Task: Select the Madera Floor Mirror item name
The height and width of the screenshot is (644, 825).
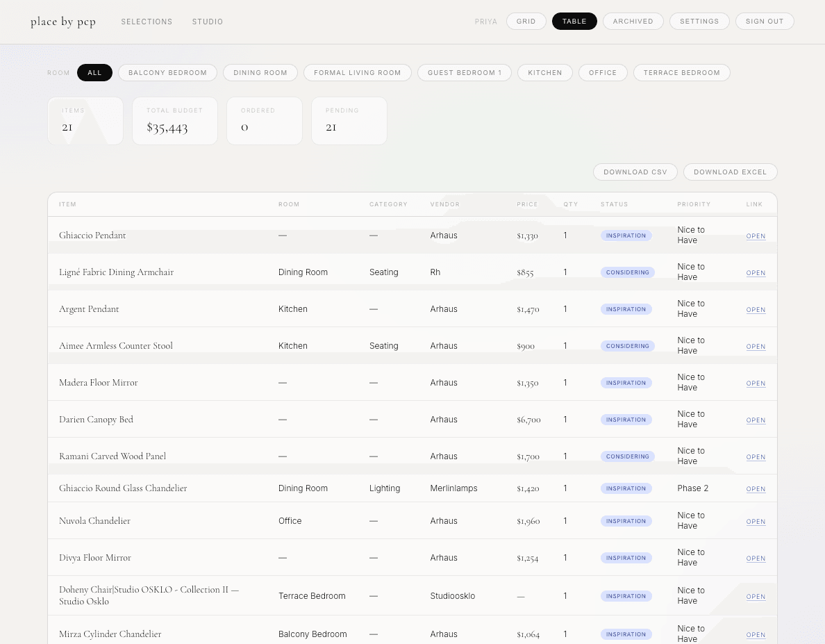Action: tap(99, 383)
